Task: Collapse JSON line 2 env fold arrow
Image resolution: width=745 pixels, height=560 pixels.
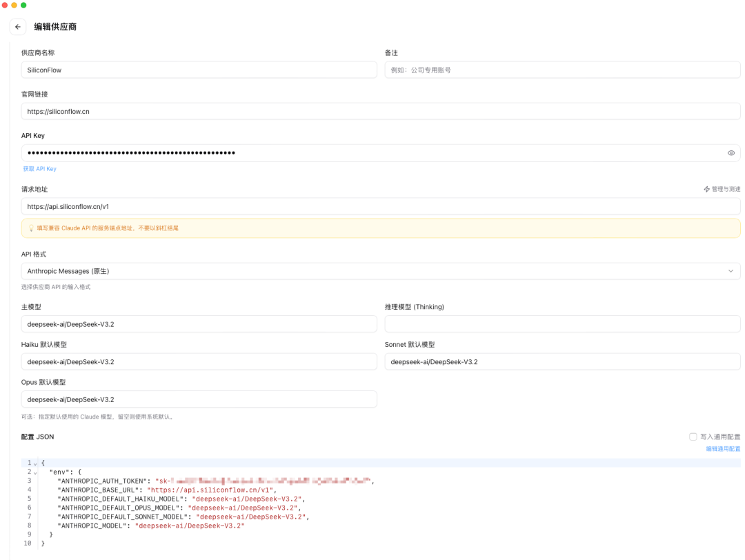Action: pos(35,472)
